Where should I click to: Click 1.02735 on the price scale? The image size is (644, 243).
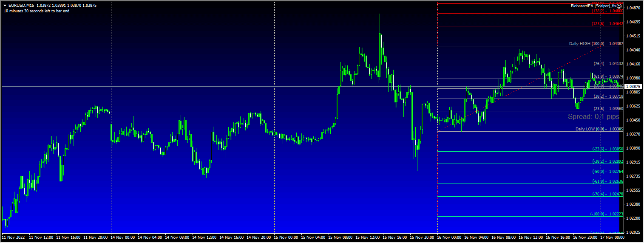point(634,176)
